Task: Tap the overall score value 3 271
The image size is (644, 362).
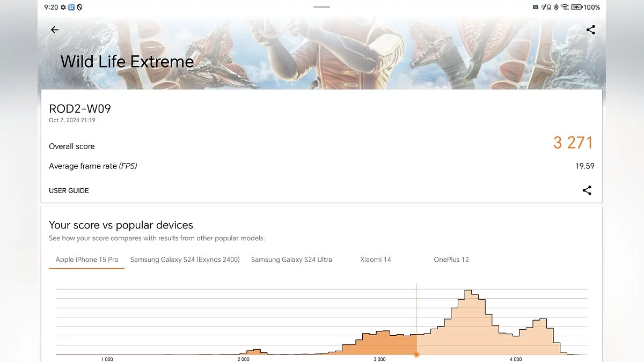Action: (573, 143)
